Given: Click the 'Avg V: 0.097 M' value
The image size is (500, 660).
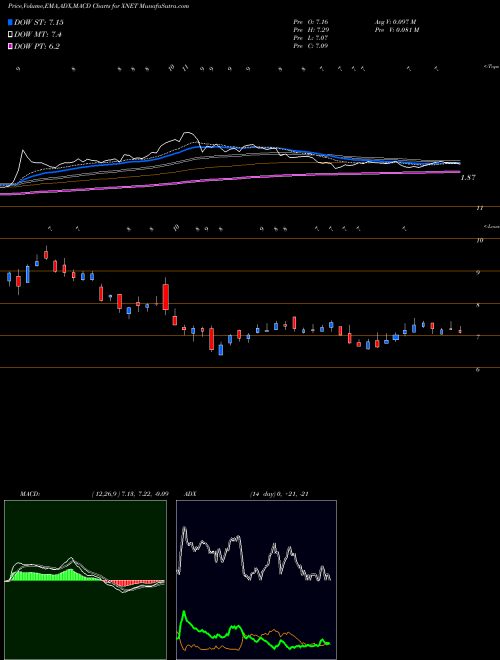Looking at the screenshot, I should click(395, 22).
